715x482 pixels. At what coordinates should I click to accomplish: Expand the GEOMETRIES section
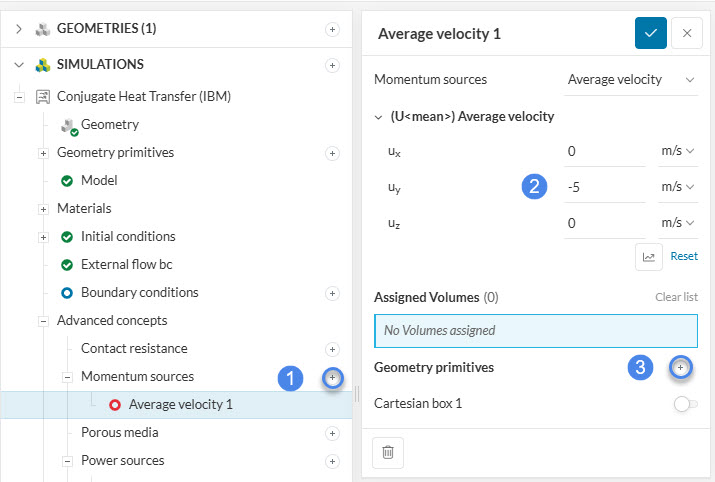19,29
